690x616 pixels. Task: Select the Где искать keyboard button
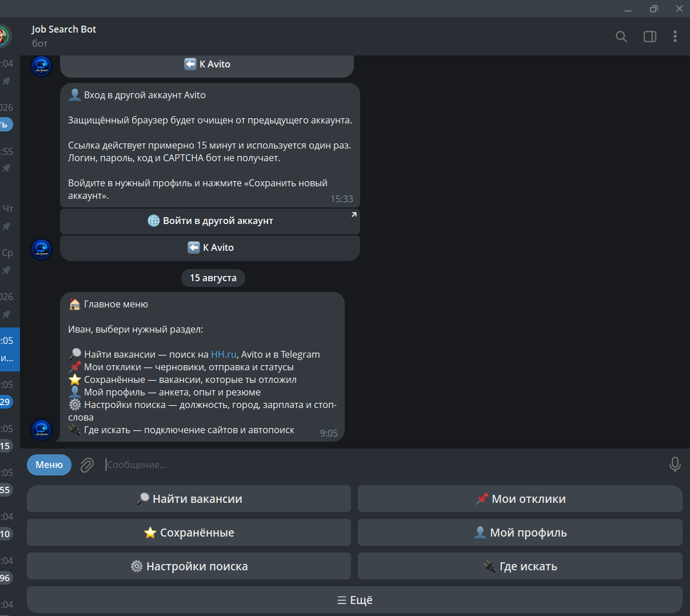520,566
